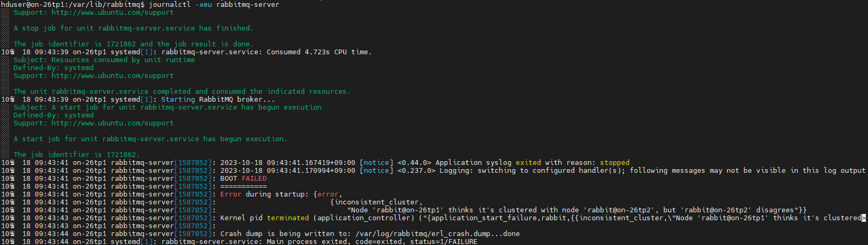Select the '{inconsistent_cluster,' line
Screen dimensions: 868x245
point(376,202)
